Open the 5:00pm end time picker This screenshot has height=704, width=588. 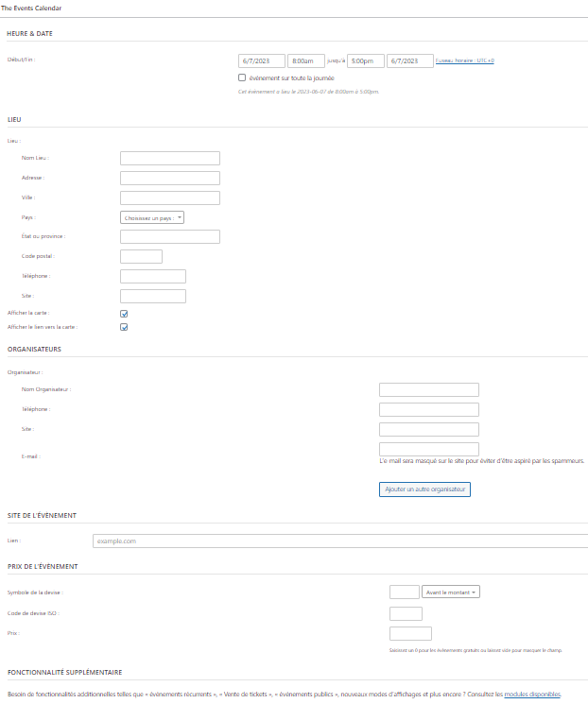(365, 60)
